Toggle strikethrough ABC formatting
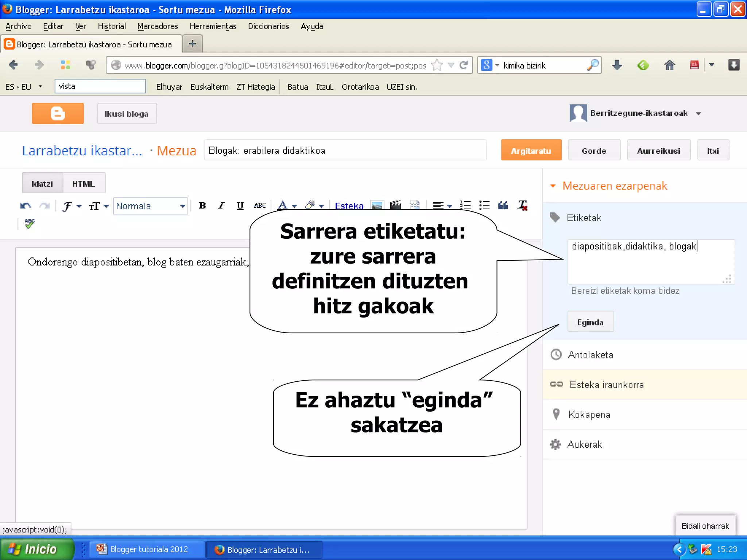The width and height of the screenshot is (747, 560). coord(259,206)
